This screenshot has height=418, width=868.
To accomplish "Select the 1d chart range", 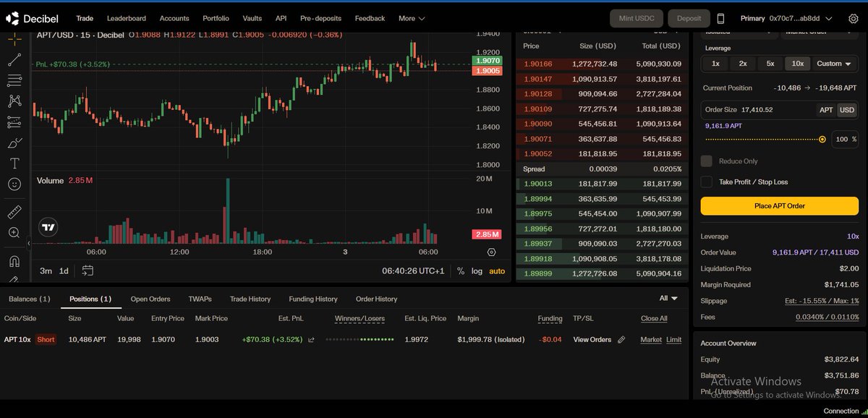I will click(x=64, y=271).
